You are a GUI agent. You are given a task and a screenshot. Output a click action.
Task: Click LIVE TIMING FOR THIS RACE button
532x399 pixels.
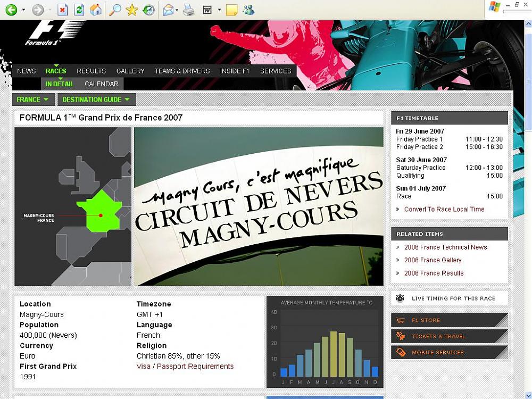click(450, 298)
